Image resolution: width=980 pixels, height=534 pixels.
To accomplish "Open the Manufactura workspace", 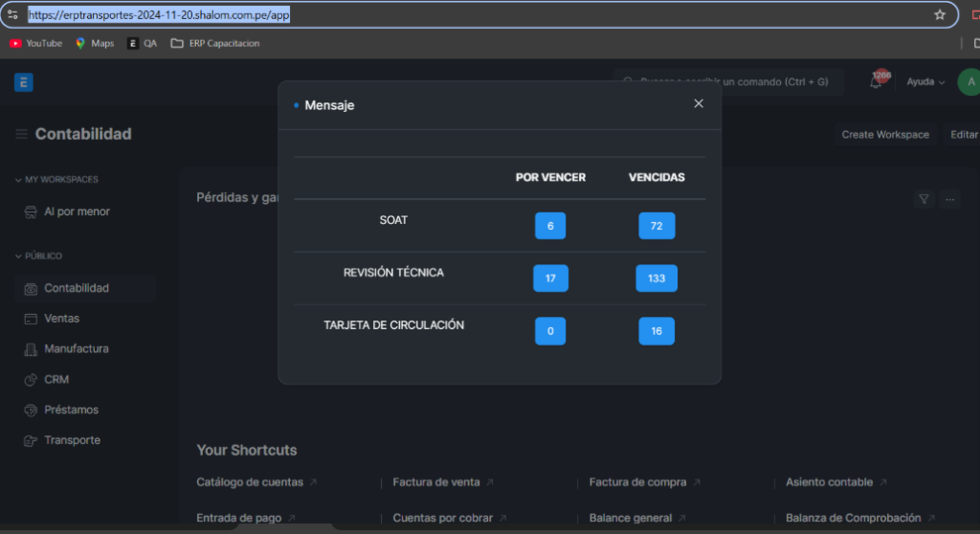I will click(77, 349).
